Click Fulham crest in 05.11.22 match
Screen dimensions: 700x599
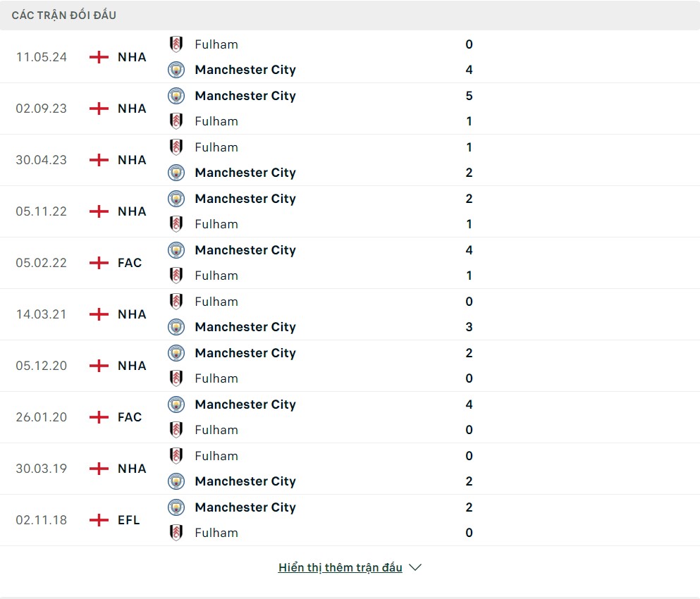176,224
